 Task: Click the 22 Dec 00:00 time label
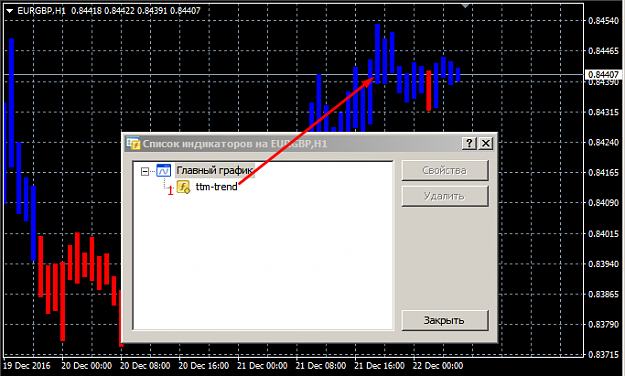coord(438,366)
